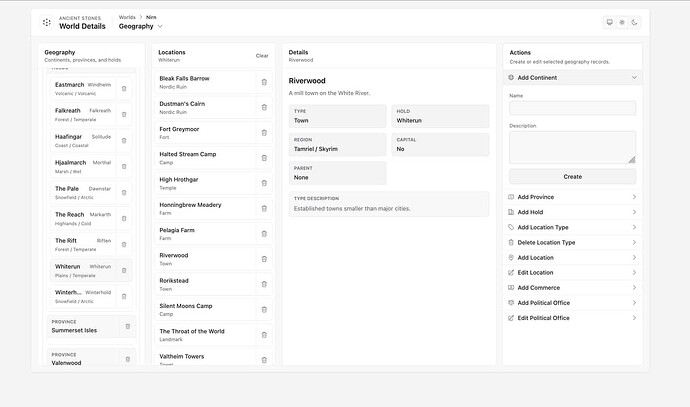
Task: Open Fort Greymoor location
Action: [x=206, y=132]
